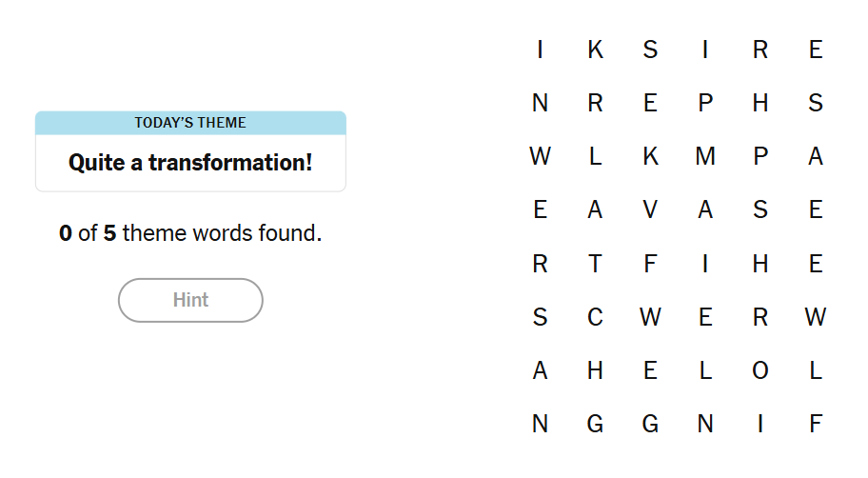Tap the S in the top row
This screenshot has height=478, width=868.
[x=650, y=50]
